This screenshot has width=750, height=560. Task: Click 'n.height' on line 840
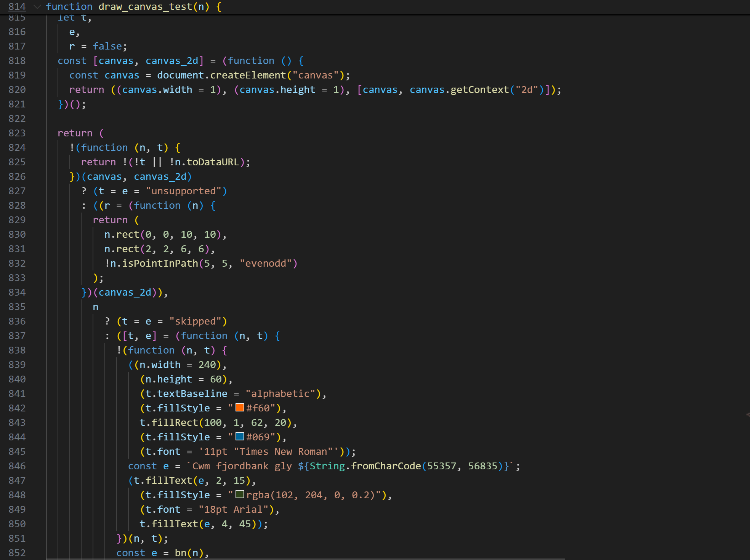click(169, 379)
